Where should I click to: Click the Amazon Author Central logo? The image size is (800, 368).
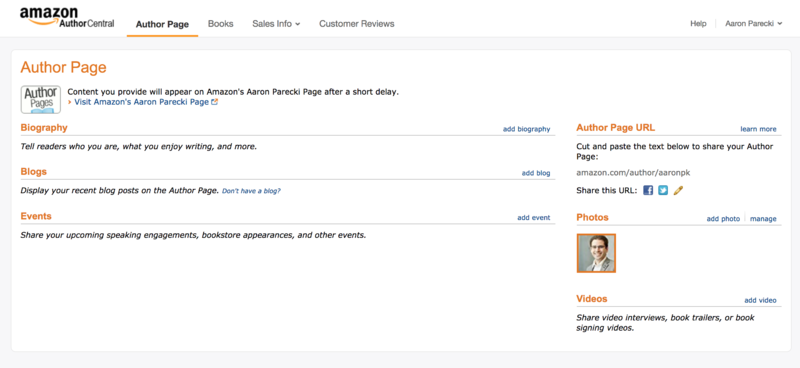coord(67,18)
